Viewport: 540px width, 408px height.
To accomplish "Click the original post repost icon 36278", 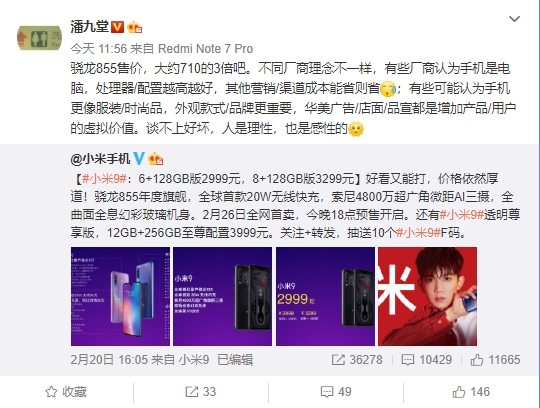I will tap(357, 360).
